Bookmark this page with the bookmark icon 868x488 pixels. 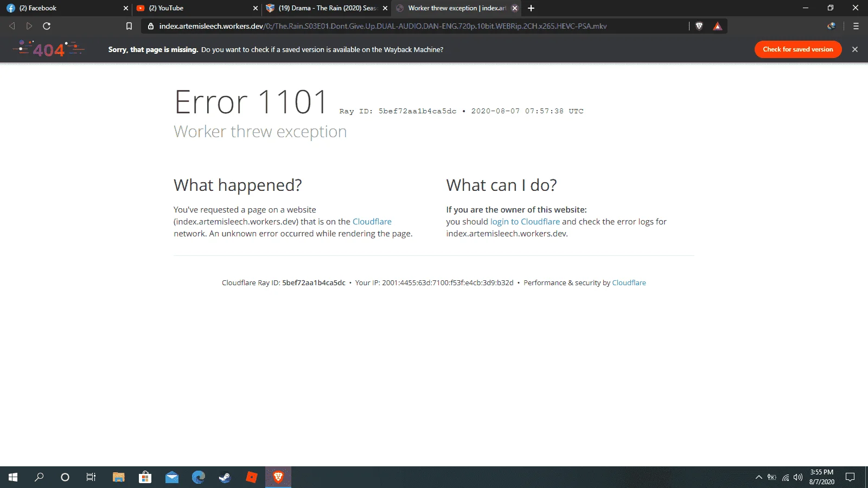129,26
